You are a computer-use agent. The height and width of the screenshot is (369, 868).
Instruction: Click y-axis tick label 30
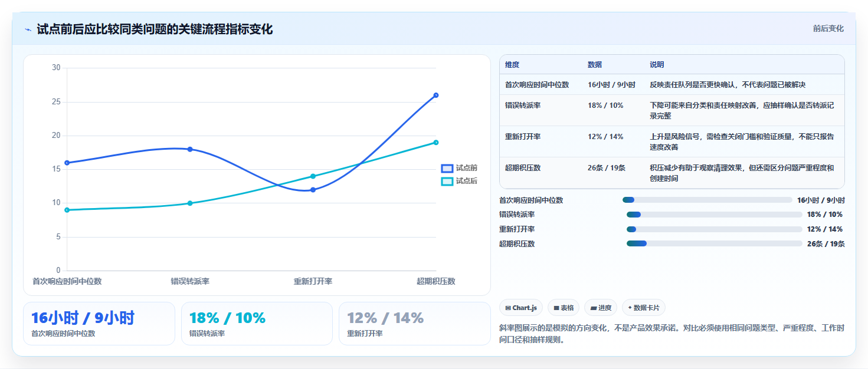[x=56, y=68]
